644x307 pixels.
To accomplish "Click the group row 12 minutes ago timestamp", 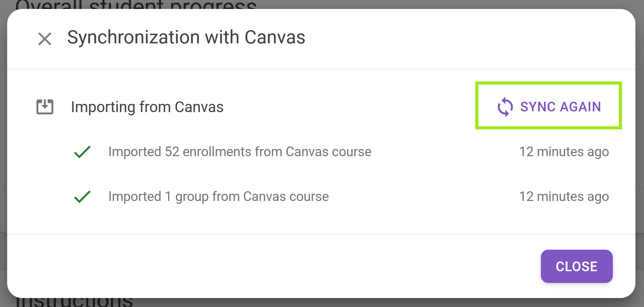I will click(x=564, y=197).
